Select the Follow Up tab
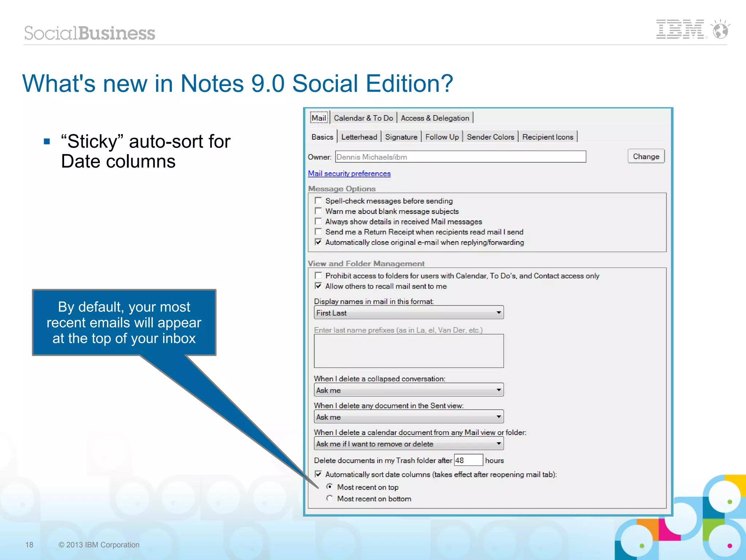746x560 pixels. click(442, 137)
